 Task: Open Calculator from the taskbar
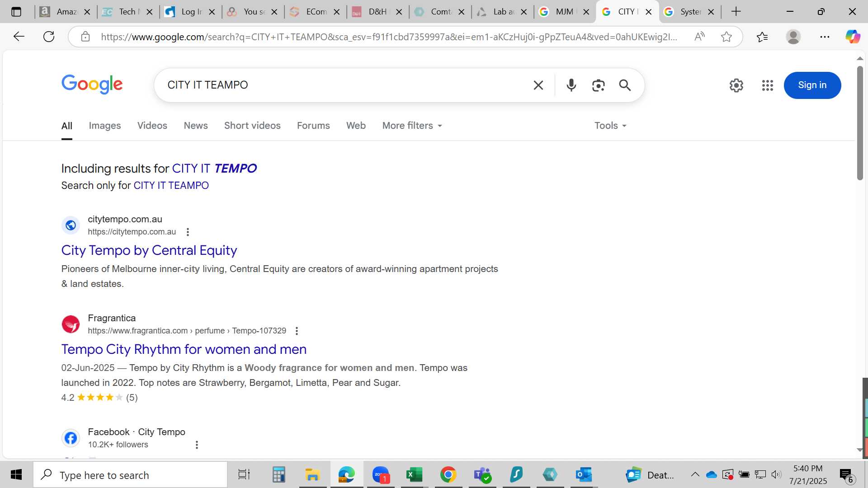click(278, 474)
